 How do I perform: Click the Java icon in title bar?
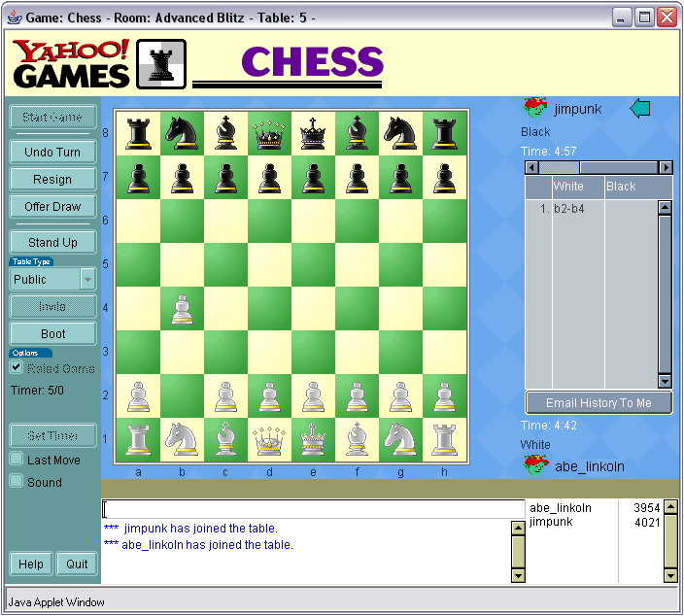(15, 17)
